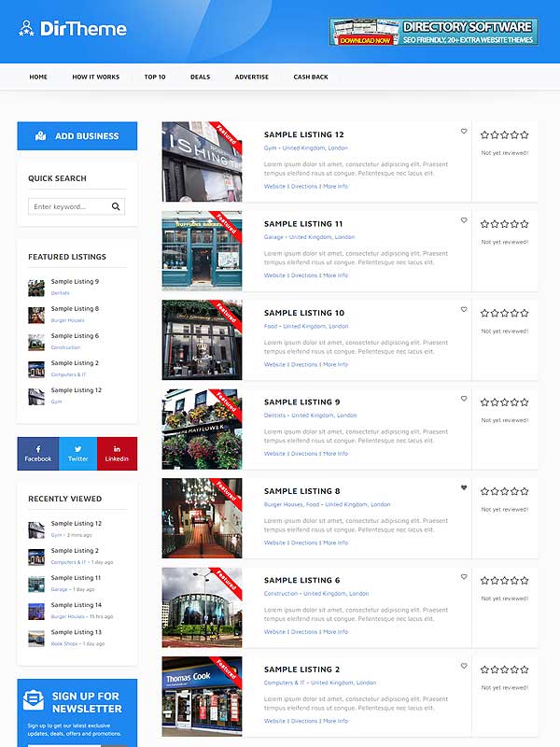Open the Thomas Cook listing thumbnail
The width and height of the screenshot is (560, 747).
[x=202, y=696]
